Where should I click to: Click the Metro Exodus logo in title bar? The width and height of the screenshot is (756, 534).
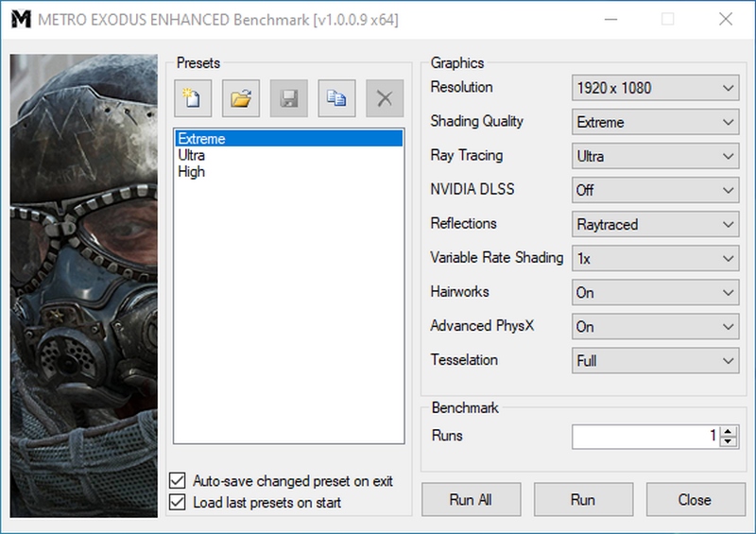pos(19,20)
